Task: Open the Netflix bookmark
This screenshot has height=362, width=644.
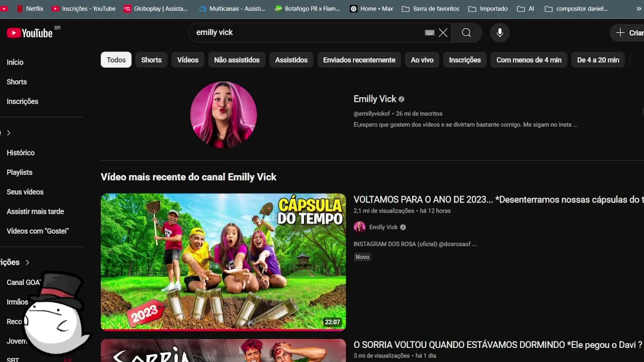Action: [x=30, y=9]
